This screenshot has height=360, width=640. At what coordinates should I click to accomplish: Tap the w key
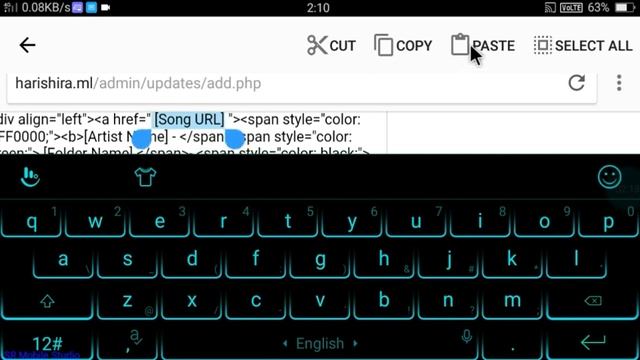pyautogui.click(x=96, y=221)
